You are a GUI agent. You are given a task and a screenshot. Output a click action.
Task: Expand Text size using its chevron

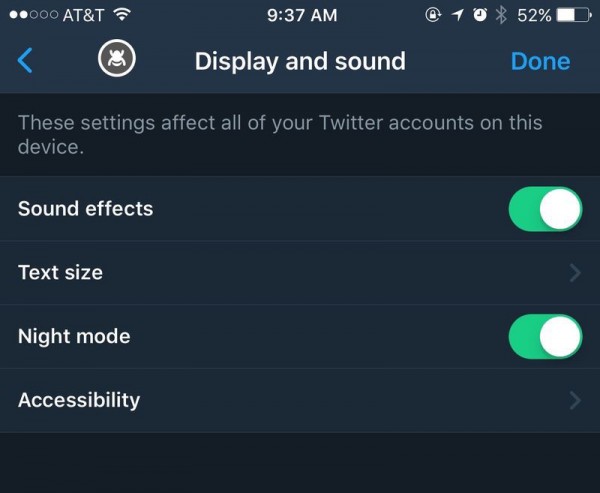click(575, 273)
